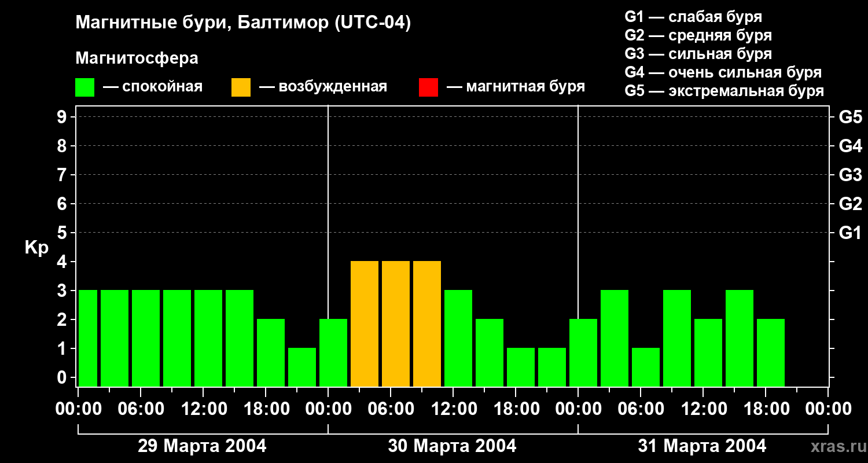Viewport: 868px width, 463px height.
Task: Select the '— магнитная буря' legend label
Action: (x=516, y=87)
